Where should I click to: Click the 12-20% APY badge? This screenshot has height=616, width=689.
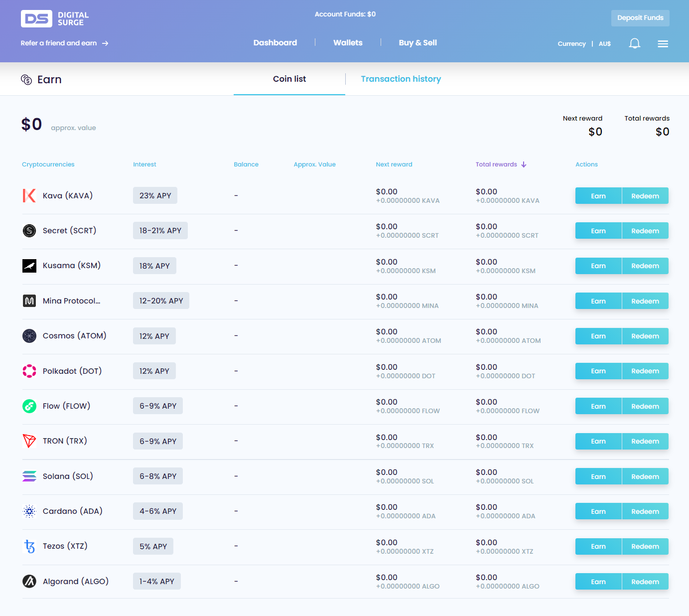point(161,301)
